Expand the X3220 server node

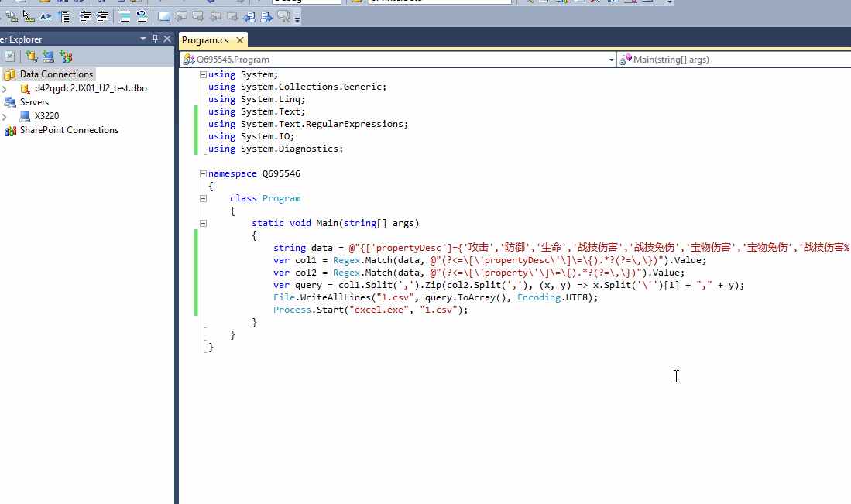pyautogui.click(x=5, y=116)
